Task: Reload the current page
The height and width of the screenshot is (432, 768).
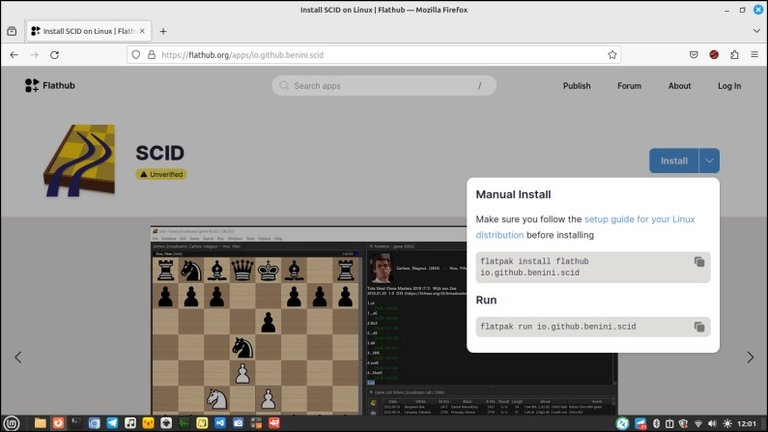Action: coord(54,55)
